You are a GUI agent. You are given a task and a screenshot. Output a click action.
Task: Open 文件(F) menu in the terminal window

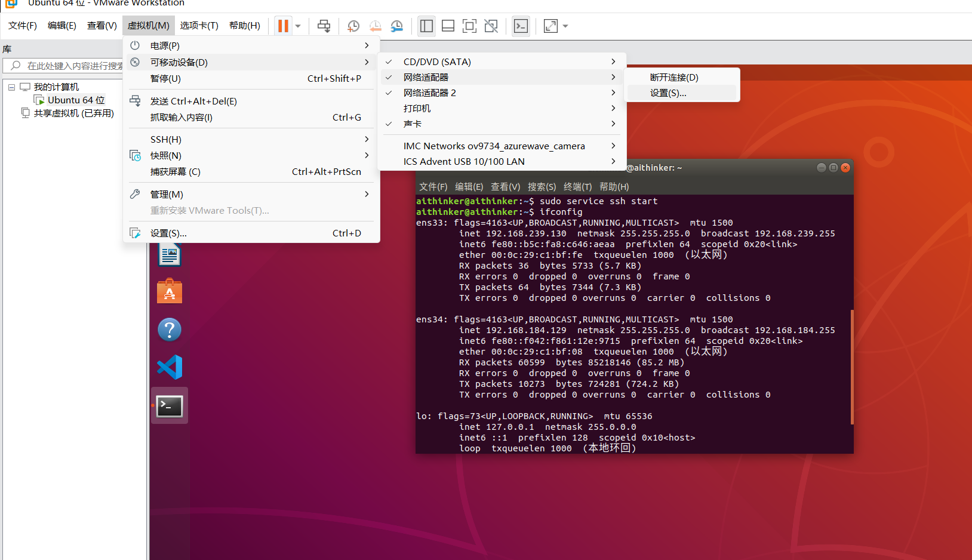(433, 186)
